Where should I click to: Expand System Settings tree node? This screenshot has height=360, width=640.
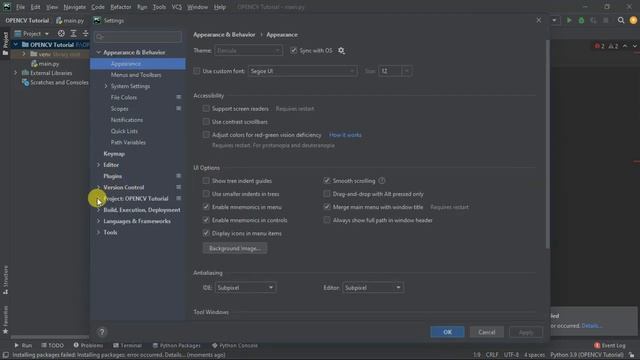[106, 86]
